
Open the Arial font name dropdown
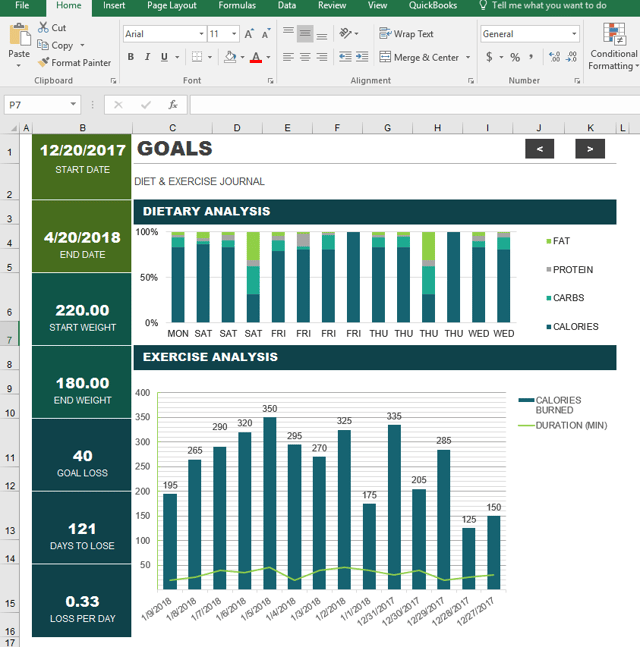201,34
